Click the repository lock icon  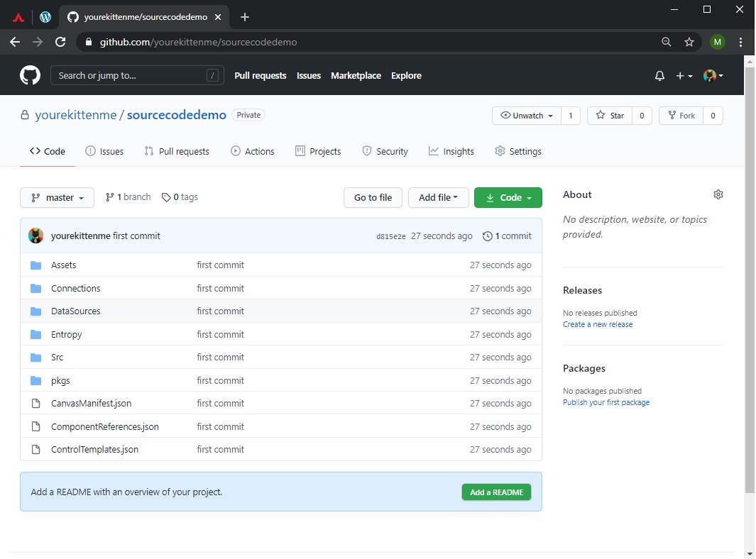tap(24, 114)
